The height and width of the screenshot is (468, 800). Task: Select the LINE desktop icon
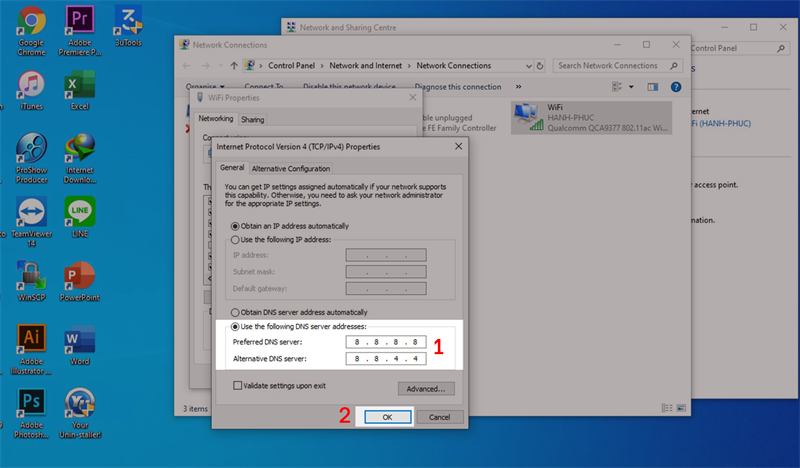coord(80,217)
